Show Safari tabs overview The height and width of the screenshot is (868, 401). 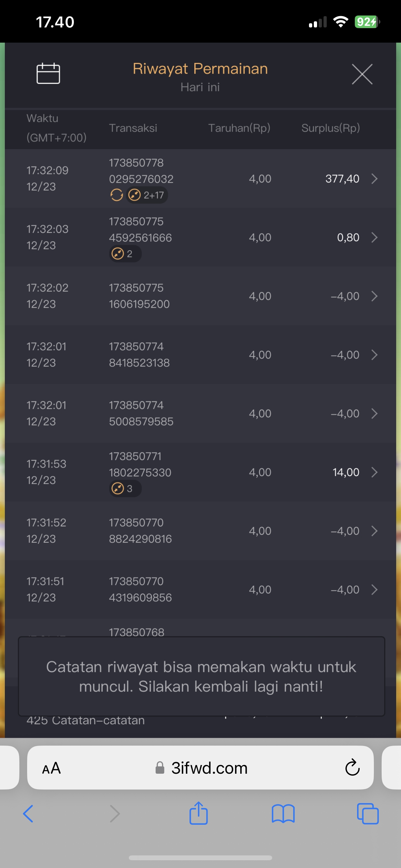(x=368, y=814)
